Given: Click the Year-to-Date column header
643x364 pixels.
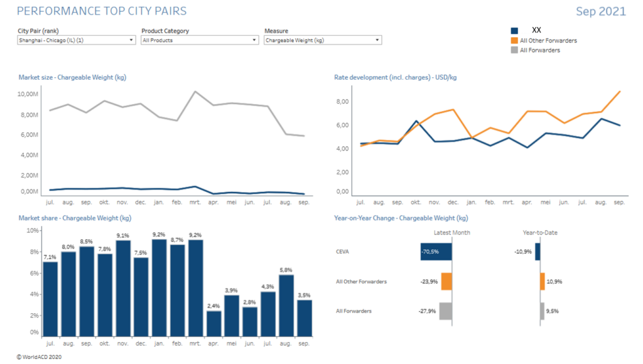Looking at the screenshot, I should (x=539, y=233).
